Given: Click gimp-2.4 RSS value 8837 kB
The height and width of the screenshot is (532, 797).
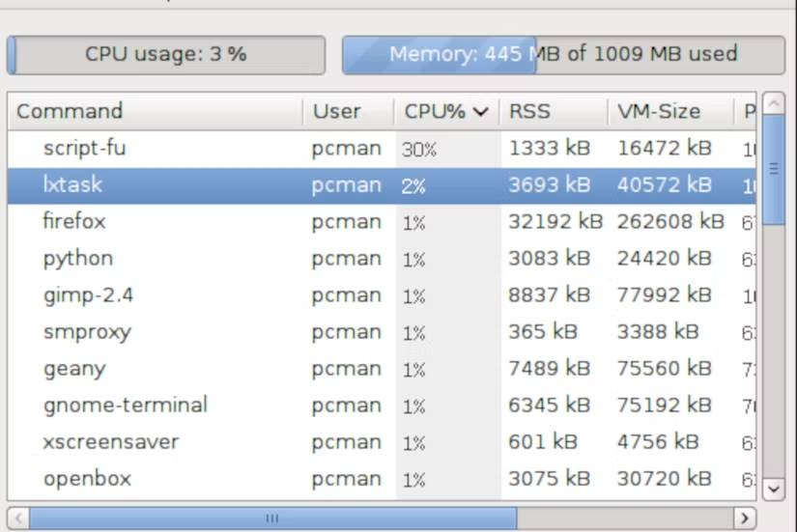Looking at the screenshot, I should tap(550, 294).
